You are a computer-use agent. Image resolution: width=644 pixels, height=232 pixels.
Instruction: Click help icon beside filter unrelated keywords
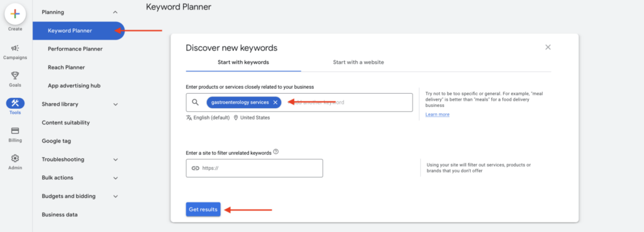[x=275, y=152]
